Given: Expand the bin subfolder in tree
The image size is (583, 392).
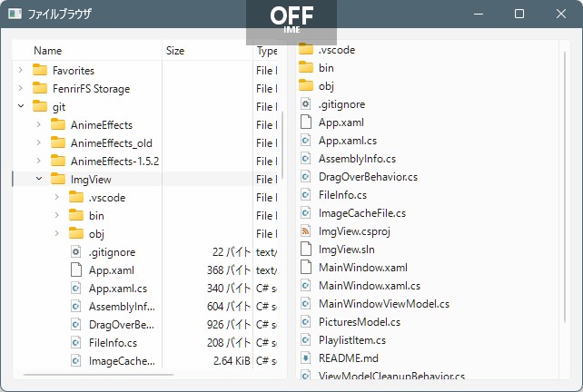Looking at the screenshot, I should (x=57, y=215).
